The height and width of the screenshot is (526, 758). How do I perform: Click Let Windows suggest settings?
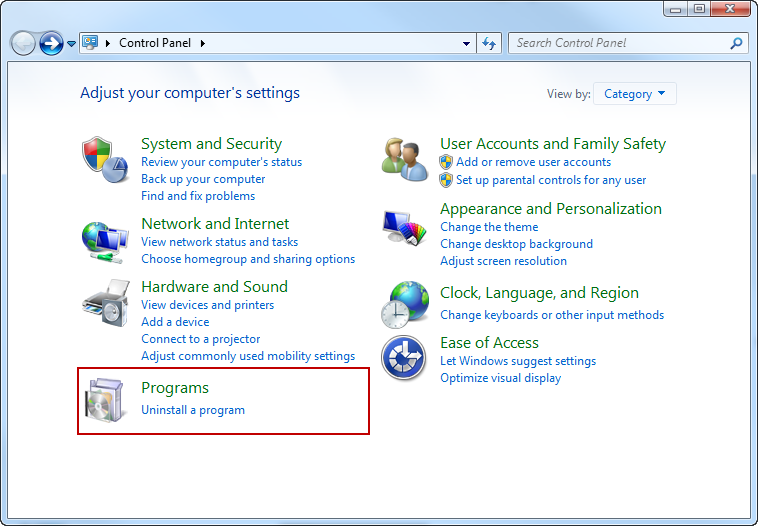tap(518, 361)
